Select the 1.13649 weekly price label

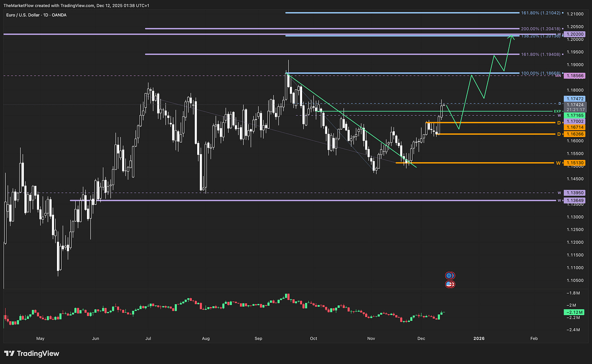[575, 200]
